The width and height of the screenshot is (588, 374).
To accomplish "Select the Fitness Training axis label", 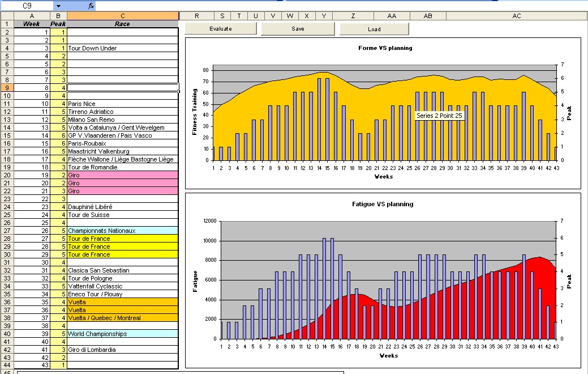I will pyautogui.click(x=195, y=112).
